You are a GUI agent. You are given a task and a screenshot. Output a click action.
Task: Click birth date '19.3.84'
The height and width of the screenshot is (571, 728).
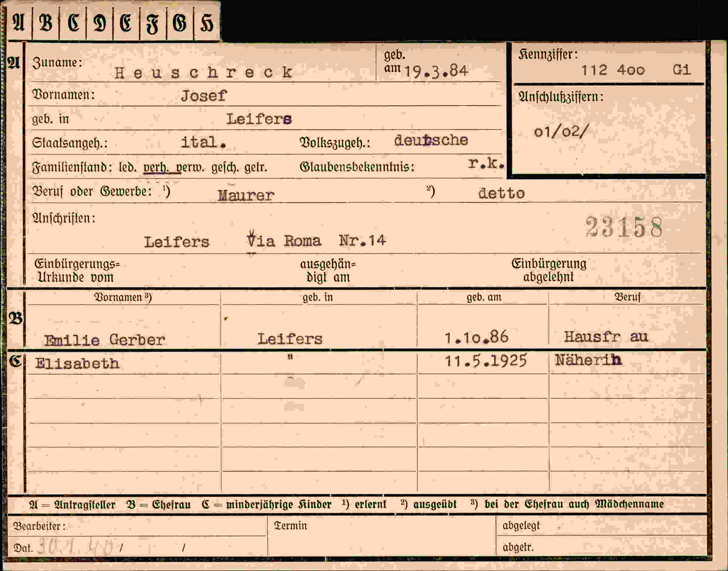[x=436, y=71]
